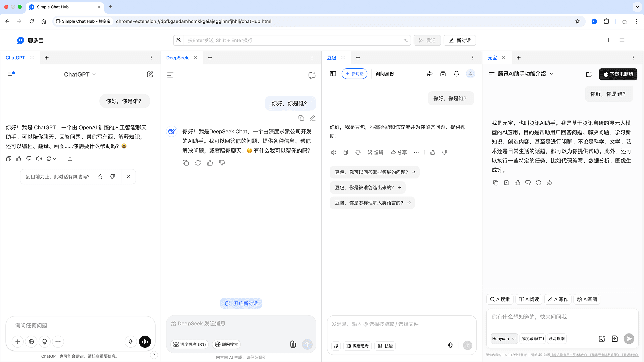Expand 腾讯AI助手功能介绍 conversation title dropdown
Image resolution: width=644 pixels, height=362 pixels.
pos(551,74)
